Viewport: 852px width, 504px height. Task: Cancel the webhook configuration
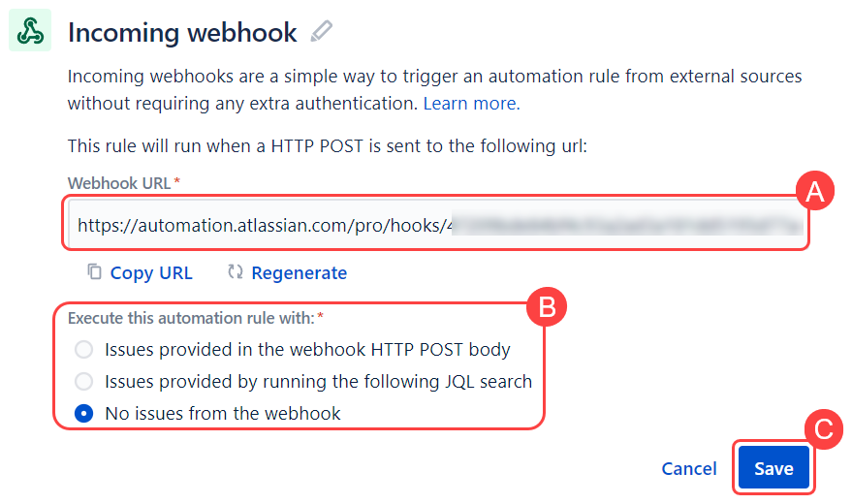coord(689,469)
